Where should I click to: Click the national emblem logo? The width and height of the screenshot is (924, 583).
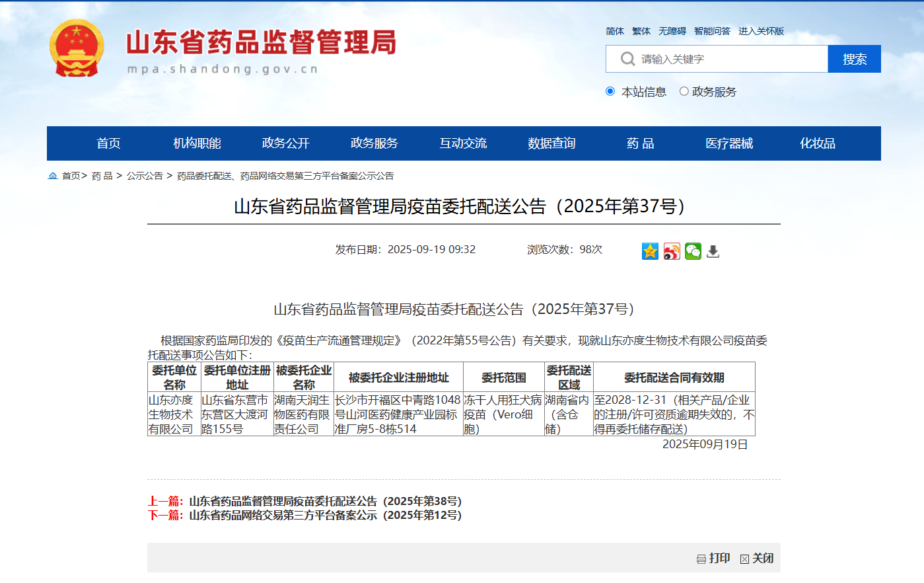[77, 48]
